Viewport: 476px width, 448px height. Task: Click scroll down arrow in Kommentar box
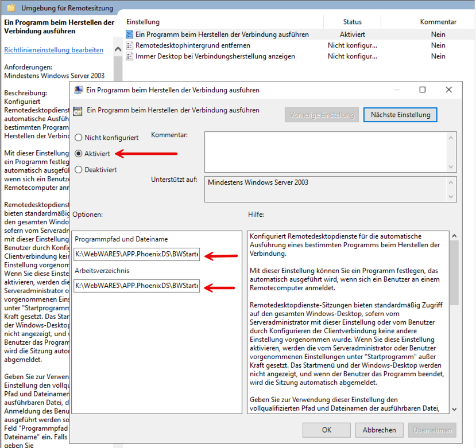pos(452,166)
